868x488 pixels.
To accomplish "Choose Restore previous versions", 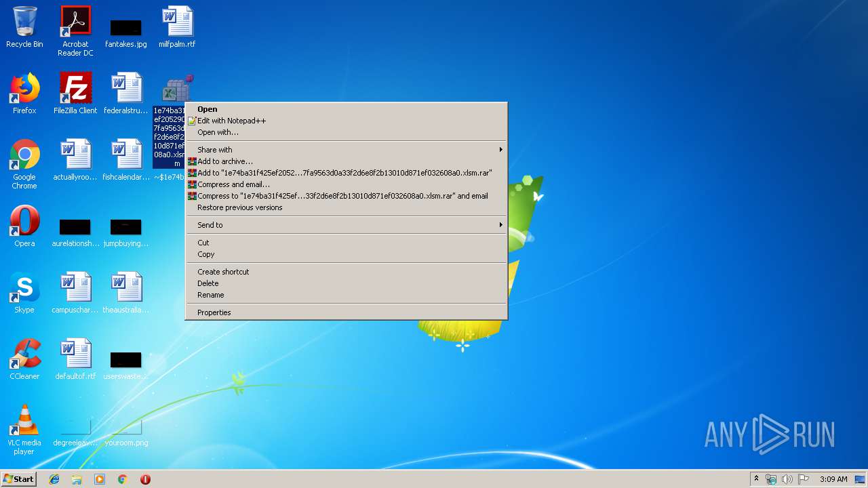I will coord(346,207).
